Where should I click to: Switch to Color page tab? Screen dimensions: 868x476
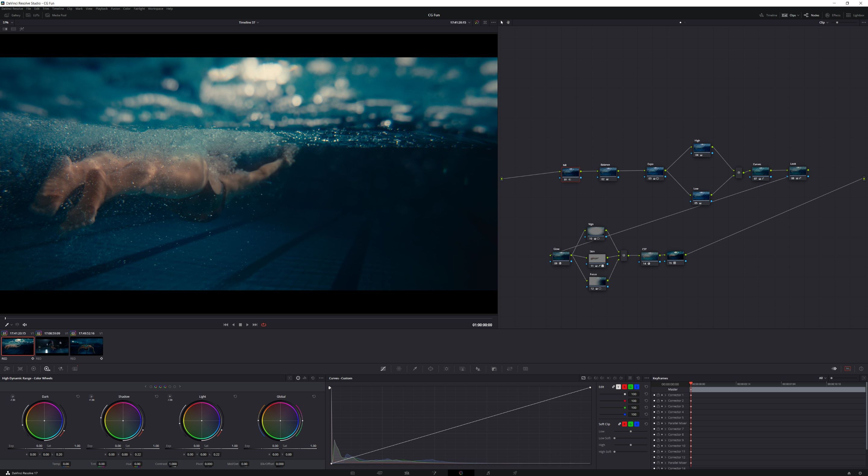[x=461, y=473]
